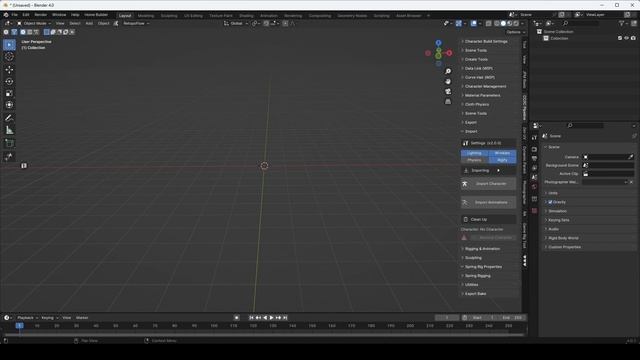Toggle Collection viewport visibility eye
The height and width of the screenshot is (360, 640).
coord(627,38)
